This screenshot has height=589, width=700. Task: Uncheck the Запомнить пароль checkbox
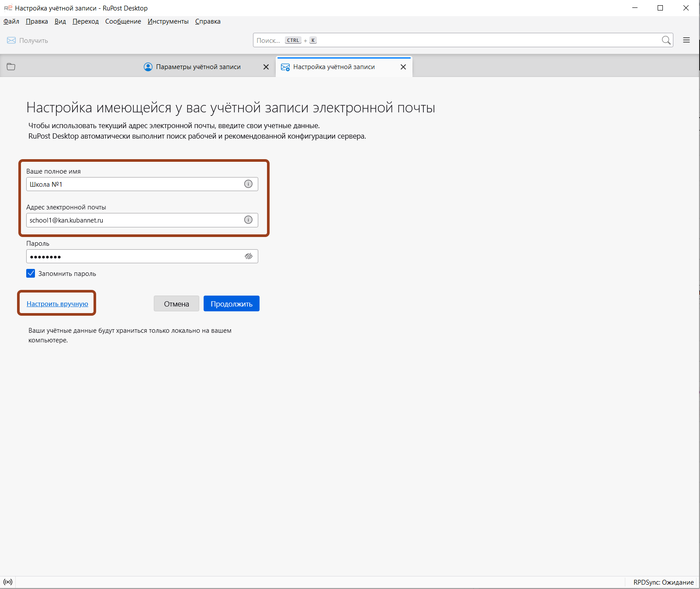click(31, 273)
